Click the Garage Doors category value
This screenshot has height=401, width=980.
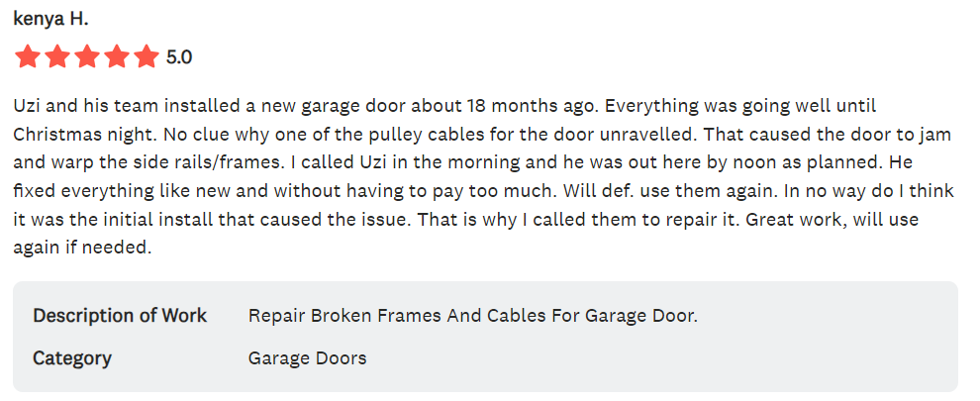307,358
